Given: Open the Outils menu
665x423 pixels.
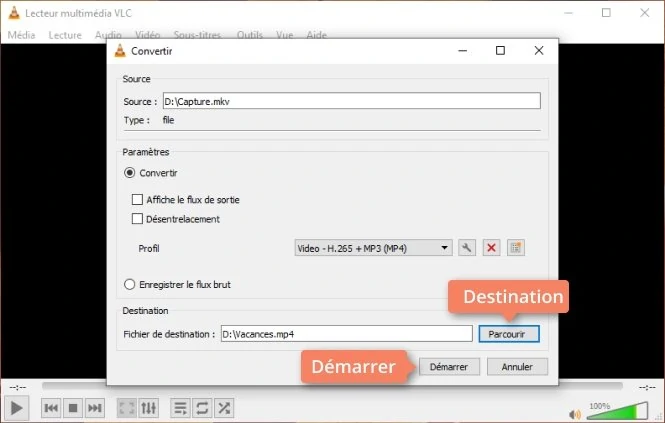Looking at the screenshot, I should click(x=250, y=35).
